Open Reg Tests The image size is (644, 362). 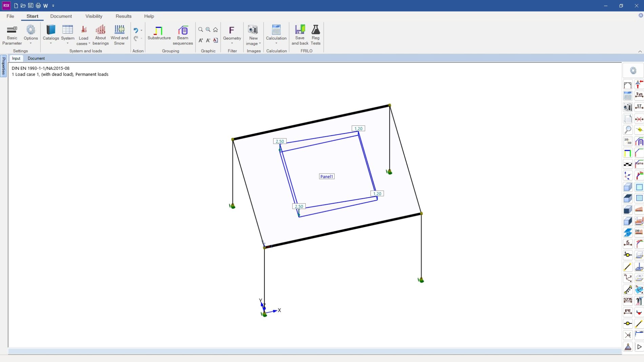tap(316, 35)
